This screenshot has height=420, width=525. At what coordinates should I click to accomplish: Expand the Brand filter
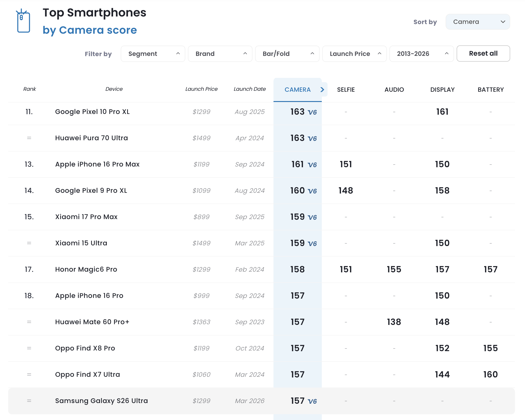coord(220,54)
